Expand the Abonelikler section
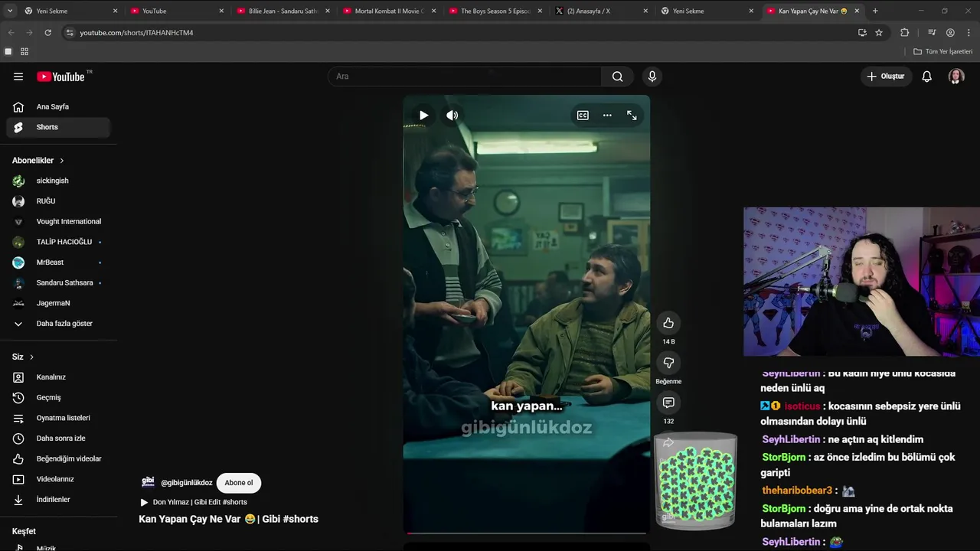This screenshot has width=980, height=551. 38,161
